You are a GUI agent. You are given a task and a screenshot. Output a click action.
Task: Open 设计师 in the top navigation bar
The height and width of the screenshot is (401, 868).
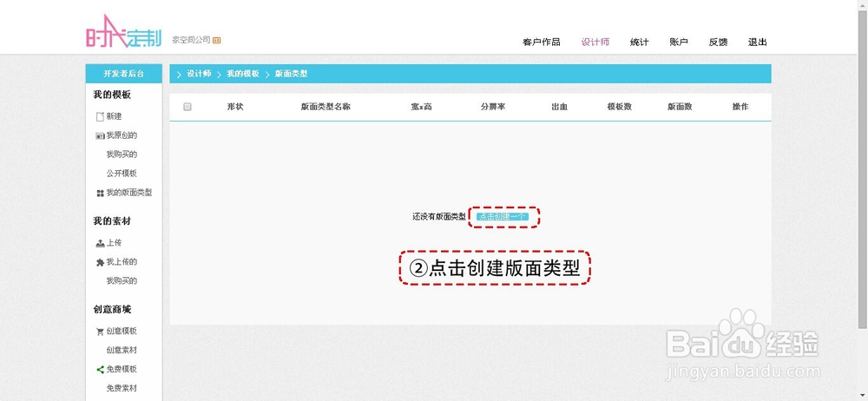pos(595,42)
